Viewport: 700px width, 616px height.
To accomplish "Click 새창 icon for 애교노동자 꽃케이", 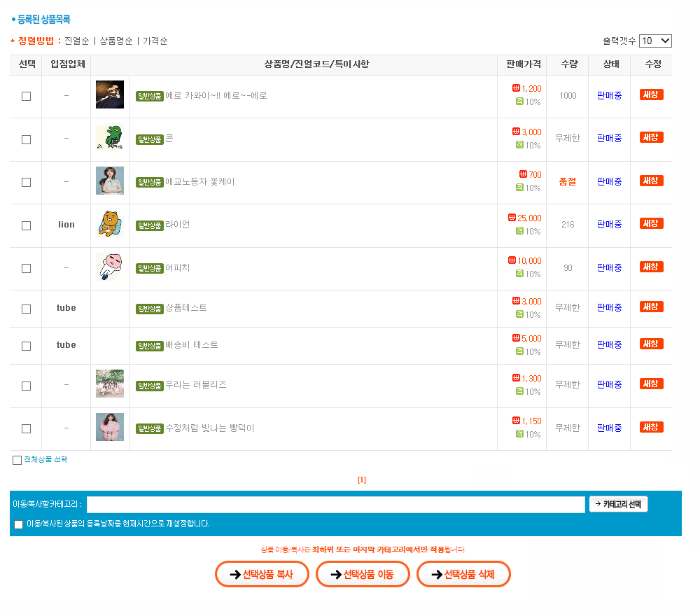I will pos(651,181).
